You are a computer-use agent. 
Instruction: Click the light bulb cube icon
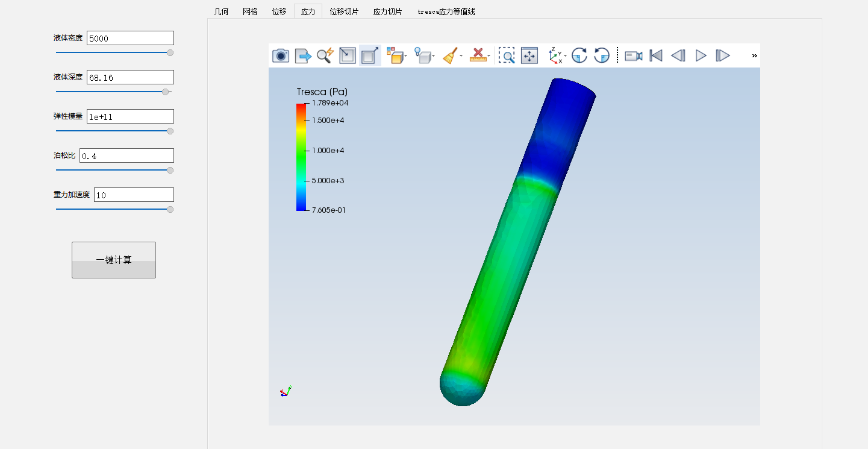[423, 55]
